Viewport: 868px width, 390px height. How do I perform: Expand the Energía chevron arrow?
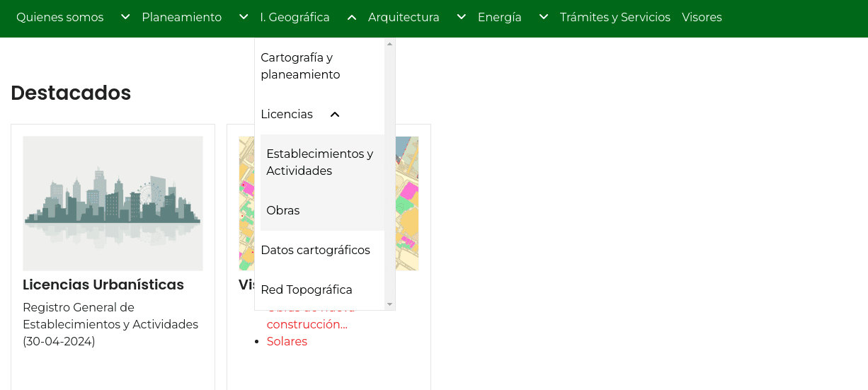click(544, 17)
